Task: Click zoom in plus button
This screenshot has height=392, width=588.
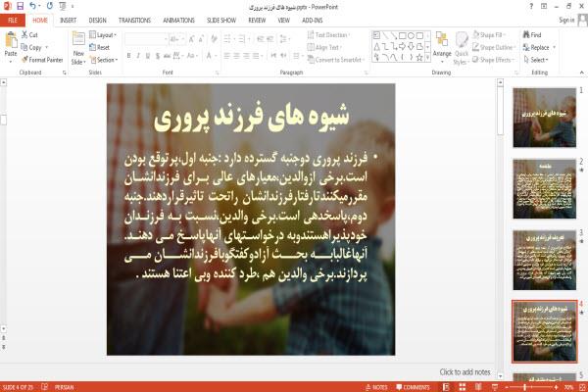Action: tap(556, 387)
